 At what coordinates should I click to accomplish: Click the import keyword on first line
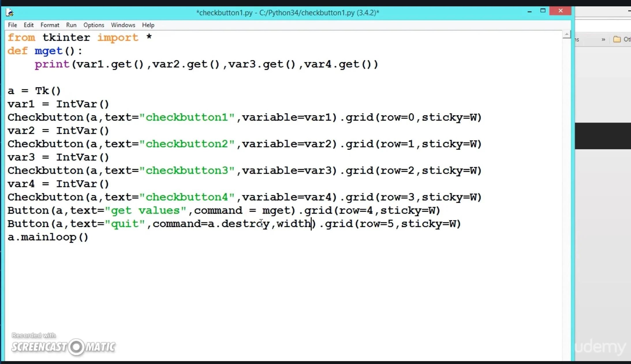coord(117,37)
